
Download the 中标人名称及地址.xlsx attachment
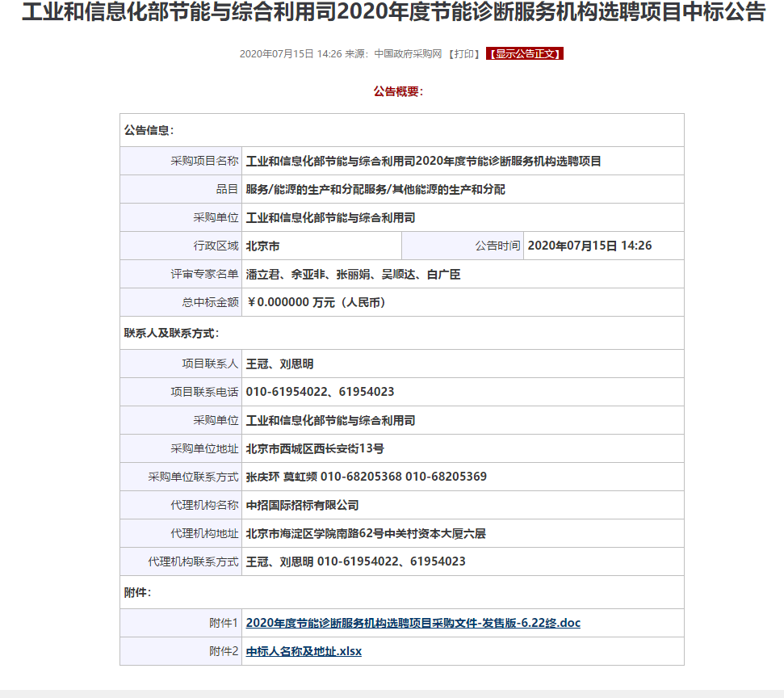coord(304,651)
